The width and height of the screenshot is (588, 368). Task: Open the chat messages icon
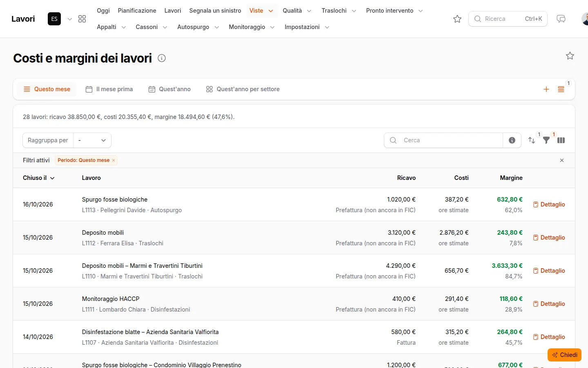point(561,19)
